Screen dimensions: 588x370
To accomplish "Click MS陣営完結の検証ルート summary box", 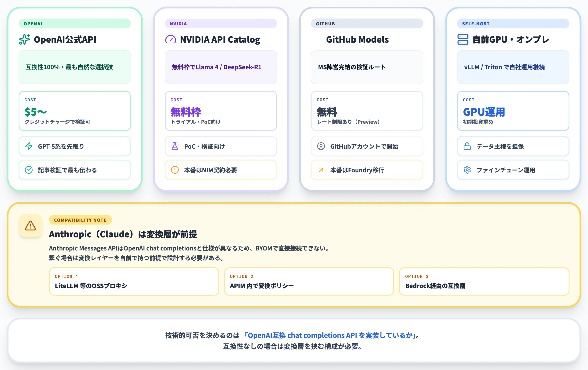I will [x=367, y=67].
